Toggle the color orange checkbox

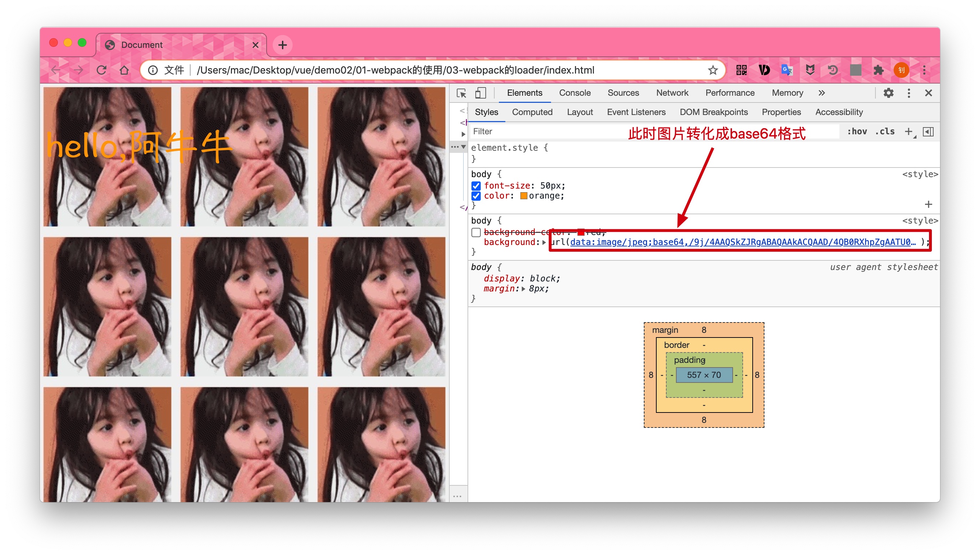(x=476, y=196)
